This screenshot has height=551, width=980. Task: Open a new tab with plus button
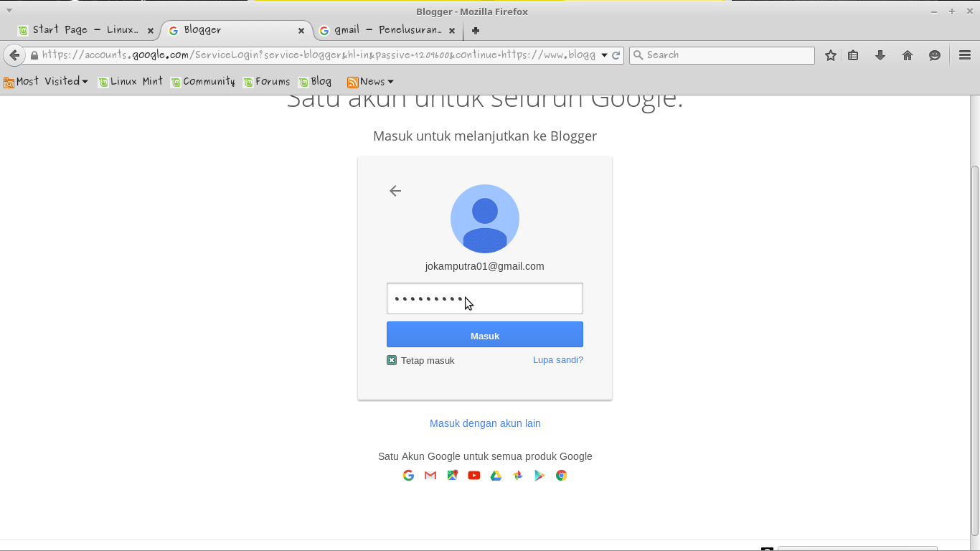point(476,30)
